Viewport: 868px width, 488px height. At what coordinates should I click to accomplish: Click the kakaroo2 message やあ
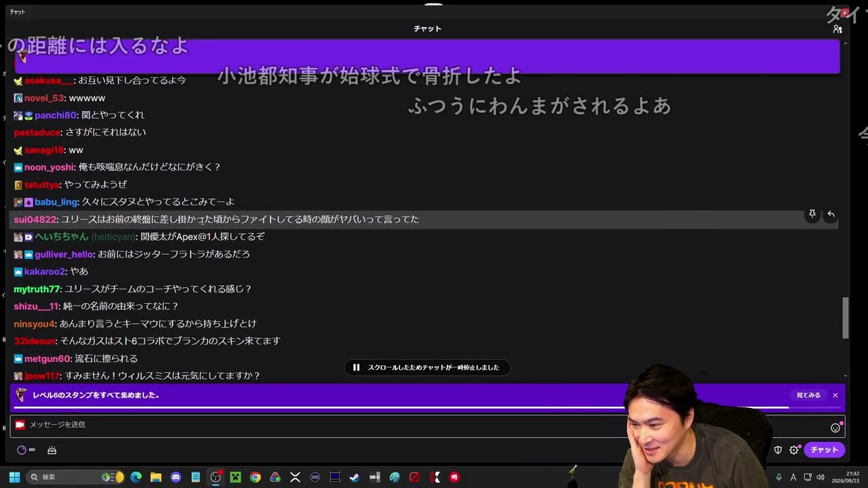tap(79, 272)
